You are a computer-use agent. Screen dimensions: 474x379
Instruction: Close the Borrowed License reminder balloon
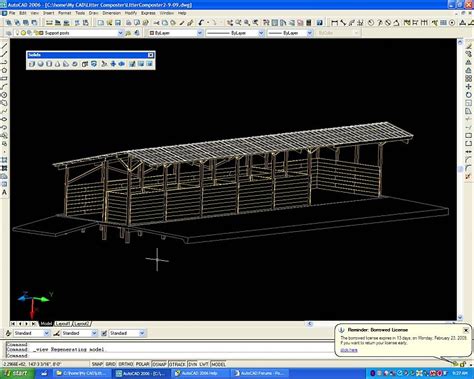point(466,330)
